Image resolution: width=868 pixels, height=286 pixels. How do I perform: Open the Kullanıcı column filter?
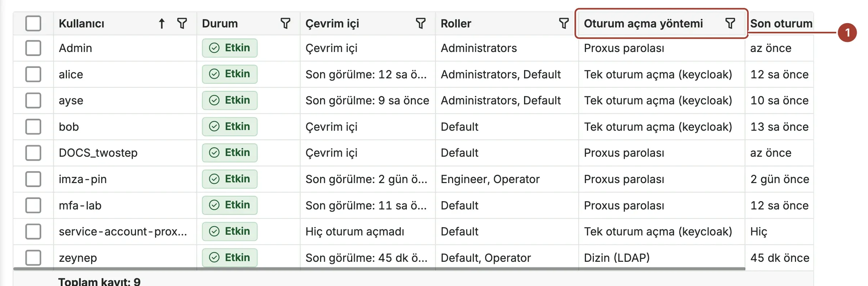[182, 23]
